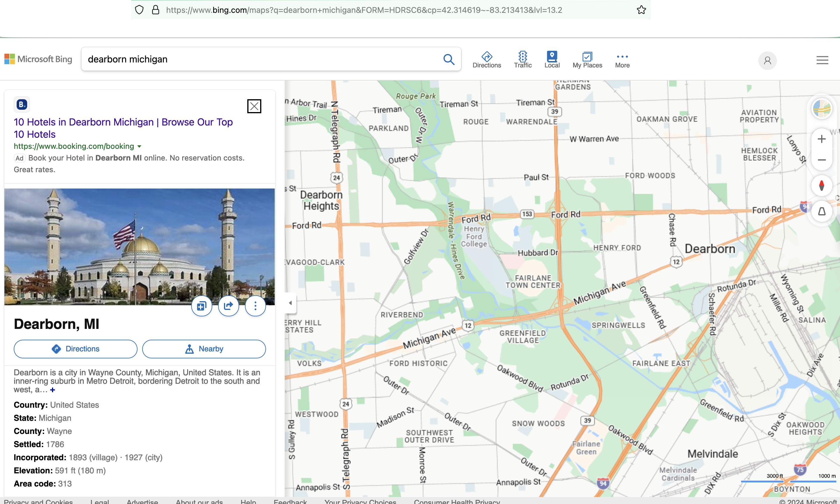Click the Melvindale Cardinals label
The image size is (840, 504).
pyautogui.click(x=678, y=474)
